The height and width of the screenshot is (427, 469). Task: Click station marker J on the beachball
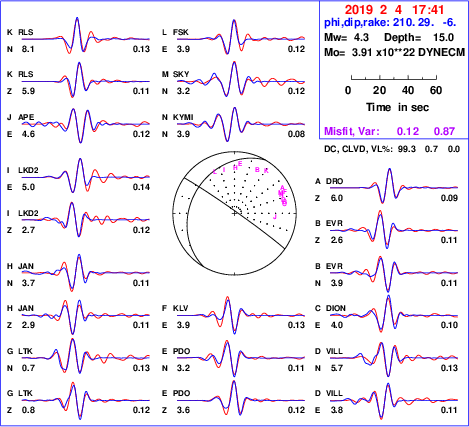point(275,217)
